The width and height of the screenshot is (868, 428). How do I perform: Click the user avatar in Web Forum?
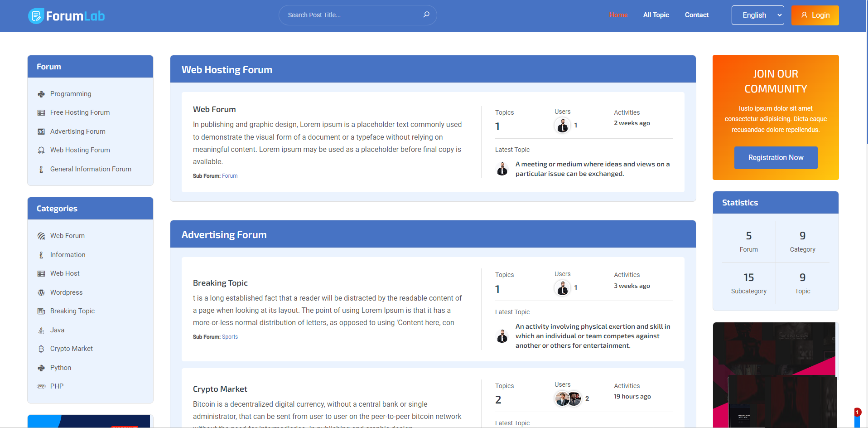(562, 126)
